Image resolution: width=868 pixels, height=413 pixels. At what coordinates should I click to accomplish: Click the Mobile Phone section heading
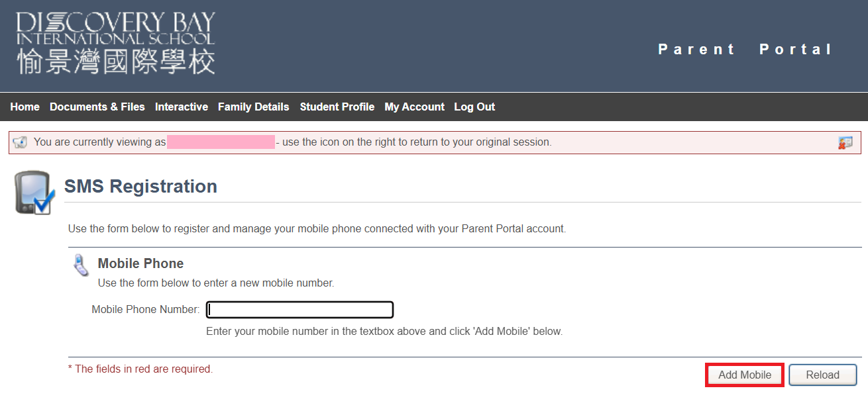click(140, 263)
